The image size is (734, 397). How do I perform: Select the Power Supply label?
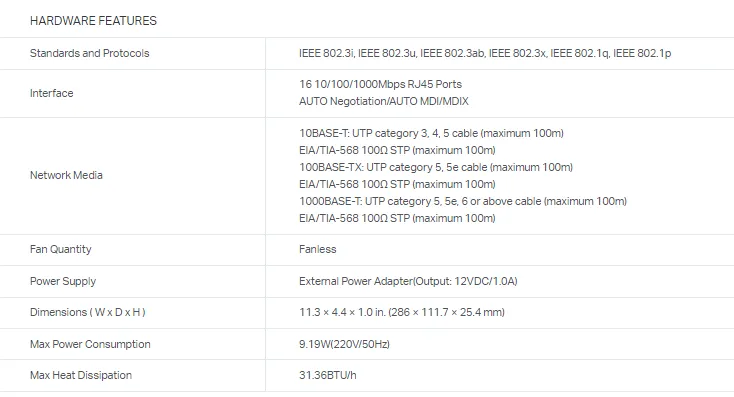[63, 281]
